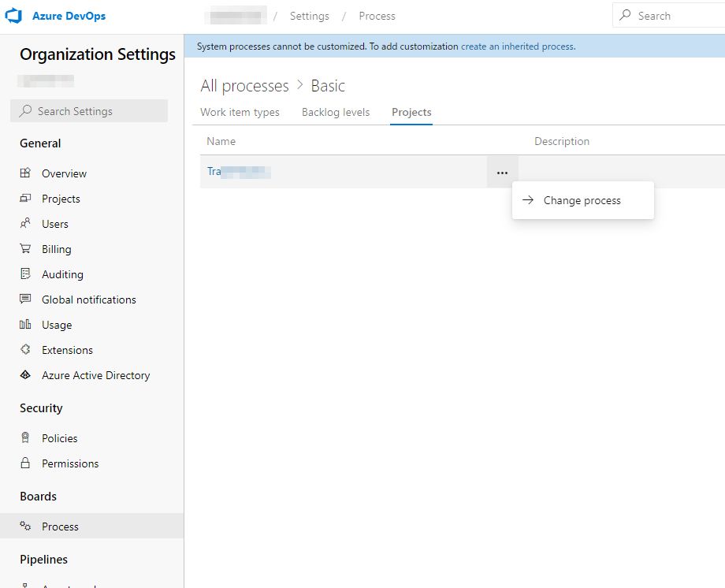Click the Billing cart icon
The width and height of the screenshot is (725, 588).
point(25,249)
